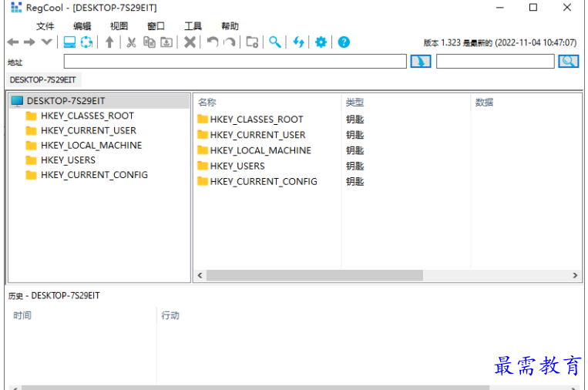Click the 历史 - DESKTOP-7S29EIT panel title
This screenshot has width=588, height=390.
point(54,295)
